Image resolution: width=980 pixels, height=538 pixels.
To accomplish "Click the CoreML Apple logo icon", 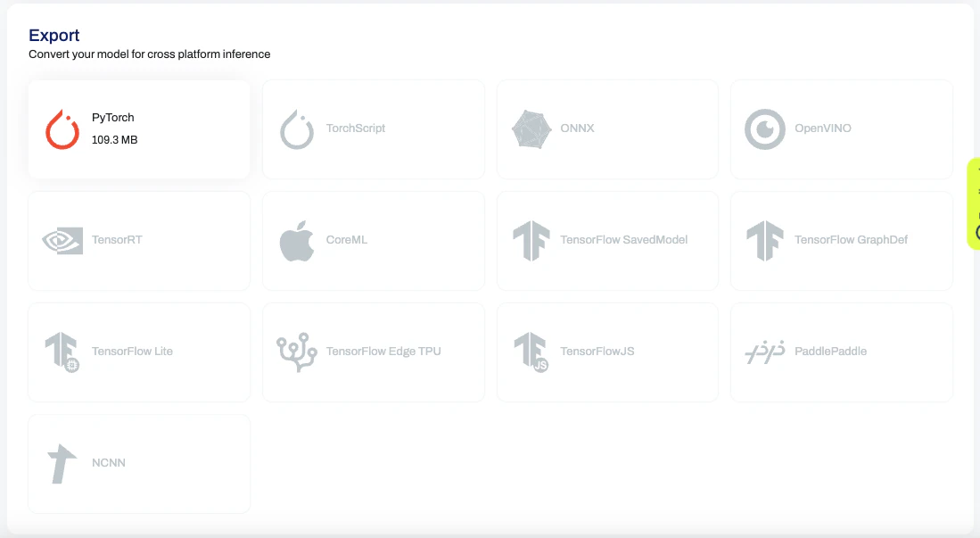I will tap(297, 240).
